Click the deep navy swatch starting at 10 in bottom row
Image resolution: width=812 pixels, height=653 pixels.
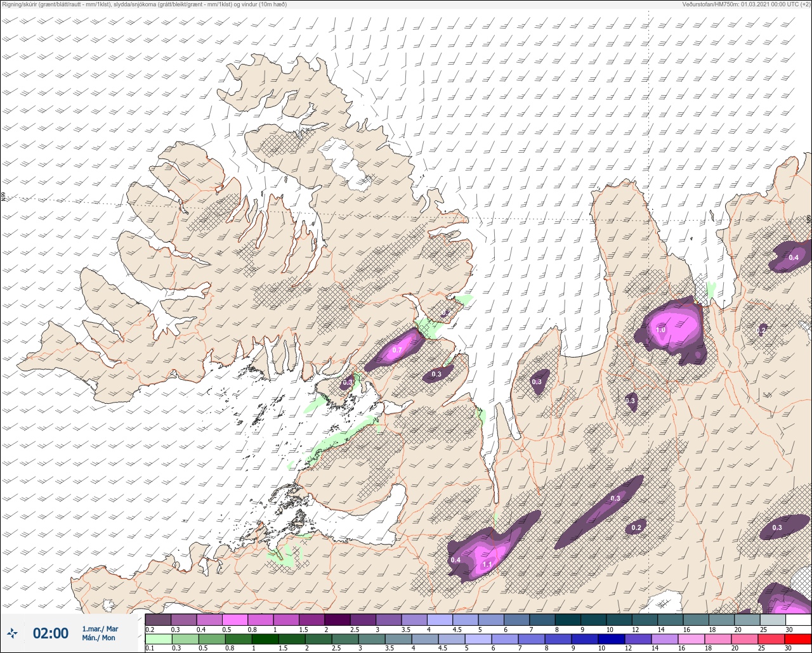pos(612,639)
